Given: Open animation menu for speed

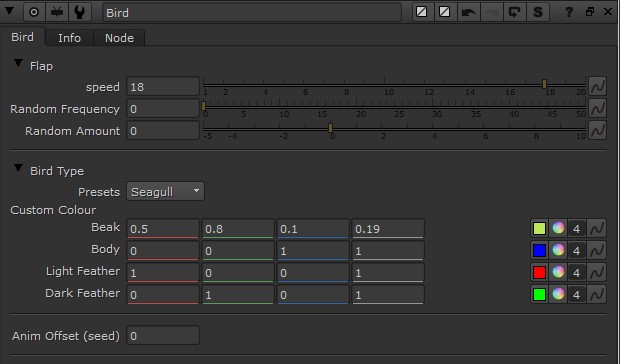Looking at the screenshot, I should tap(597, 86).
